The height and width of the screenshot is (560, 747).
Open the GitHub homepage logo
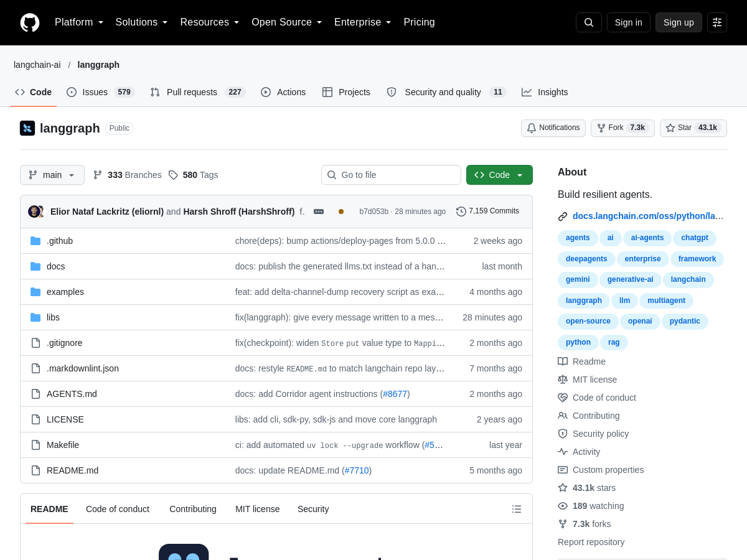click(30, 22)
